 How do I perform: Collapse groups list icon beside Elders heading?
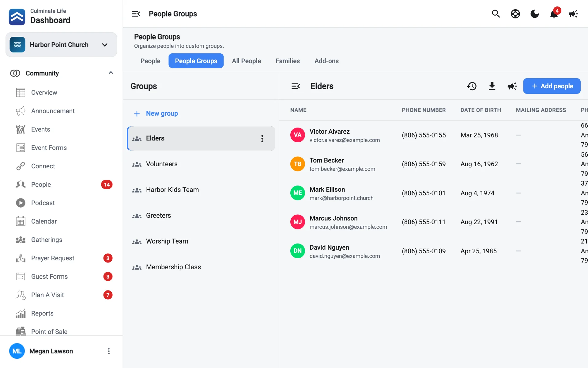click(x=296, y=86)
